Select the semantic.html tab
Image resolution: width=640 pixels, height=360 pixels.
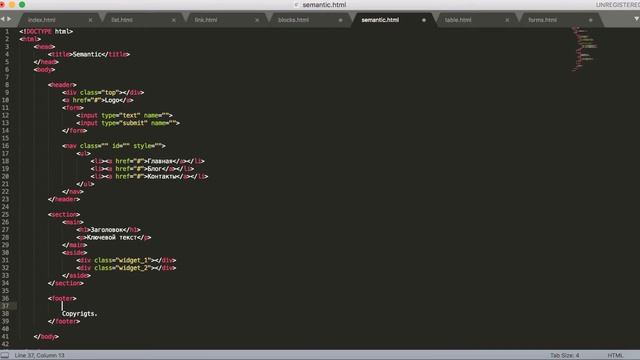click(x=380, y=20)
